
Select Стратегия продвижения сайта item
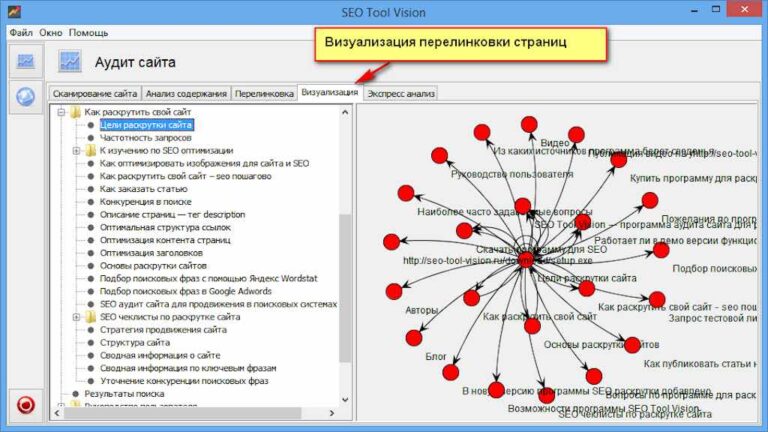point(164,330)
